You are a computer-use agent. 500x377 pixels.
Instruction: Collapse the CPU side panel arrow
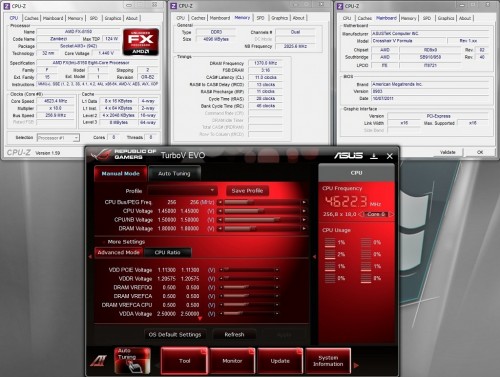click(x=314, y=257)
